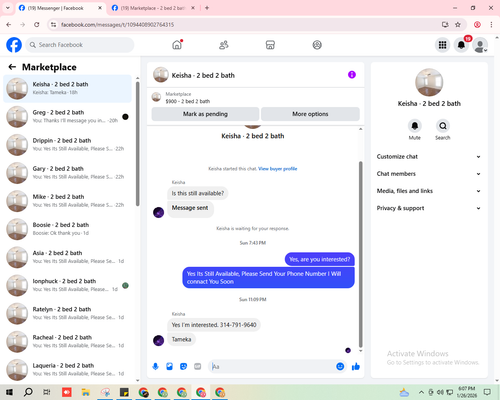Click the 'Tameka' message bubble
The image size is (500, 400).
coord(181,339)
